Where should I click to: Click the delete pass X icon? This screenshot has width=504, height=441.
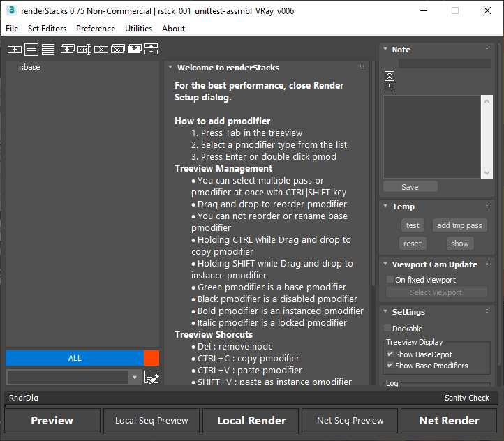pyautogui.click(x=101, y=50)
